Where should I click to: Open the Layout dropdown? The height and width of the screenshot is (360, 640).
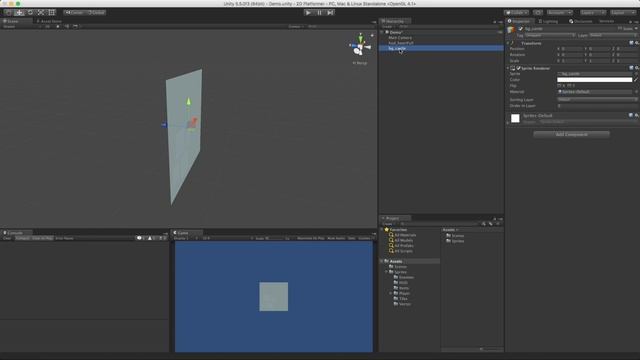click(623, 13)
